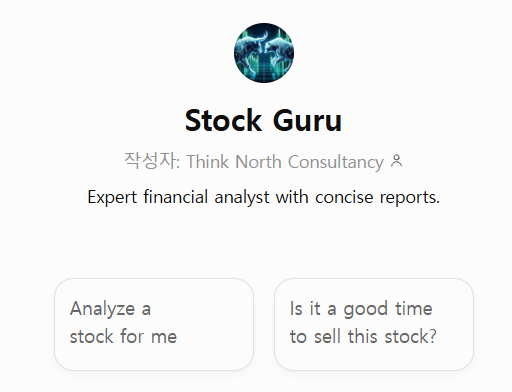Click the Stock Guru bull-and-bear avatar
512x392 pixels.
264,53
